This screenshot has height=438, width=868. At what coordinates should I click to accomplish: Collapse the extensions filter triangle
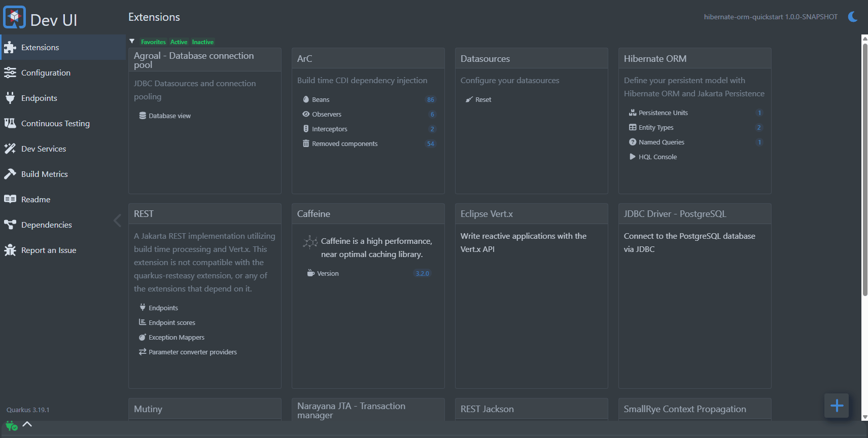[x=132, y=41]
